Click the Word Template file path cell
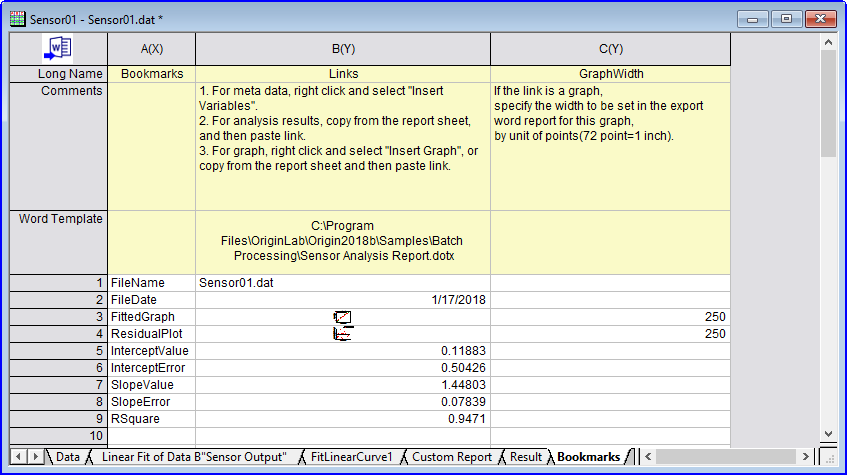This screenshot has width=847, height=475. 342,241
